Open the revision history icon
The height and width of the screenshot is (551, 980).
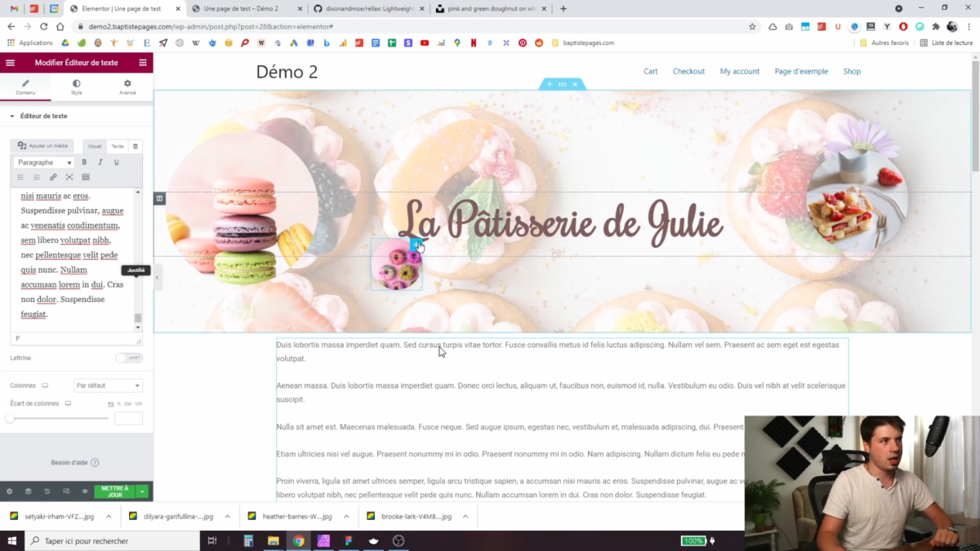[47, 491]
